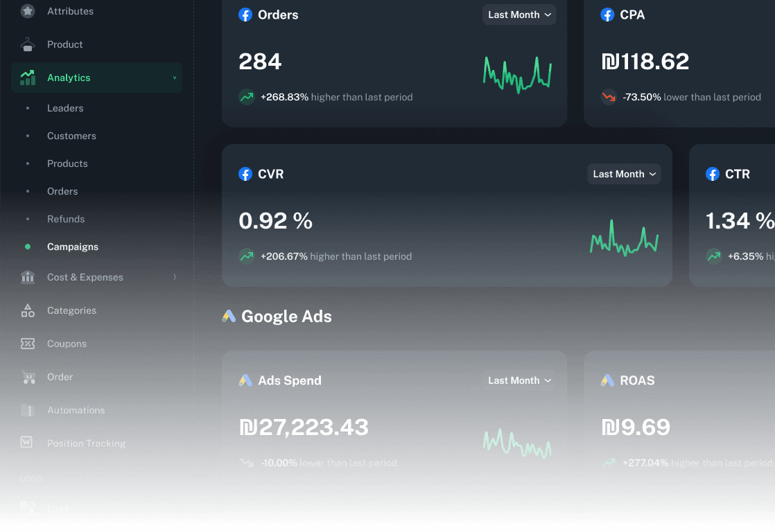Click the Facebook icon on CVR card

[x=245, y=174]
